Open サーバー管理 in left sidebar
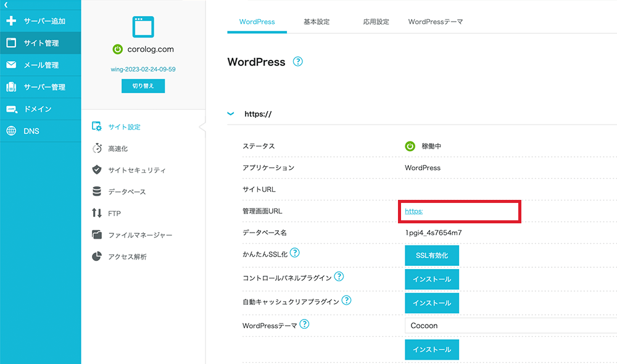Viewport: 617px width, 364px height. point(40,87)
